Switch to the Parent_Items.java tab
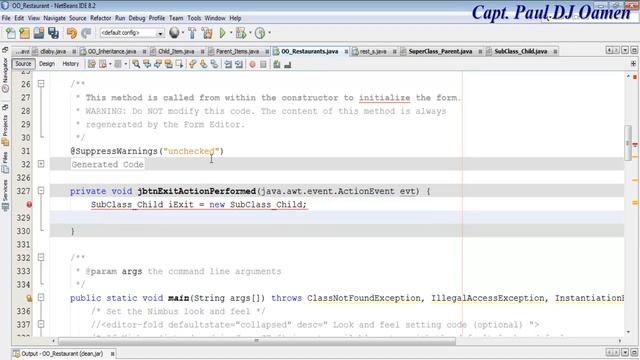 click(x=237, y=51)
